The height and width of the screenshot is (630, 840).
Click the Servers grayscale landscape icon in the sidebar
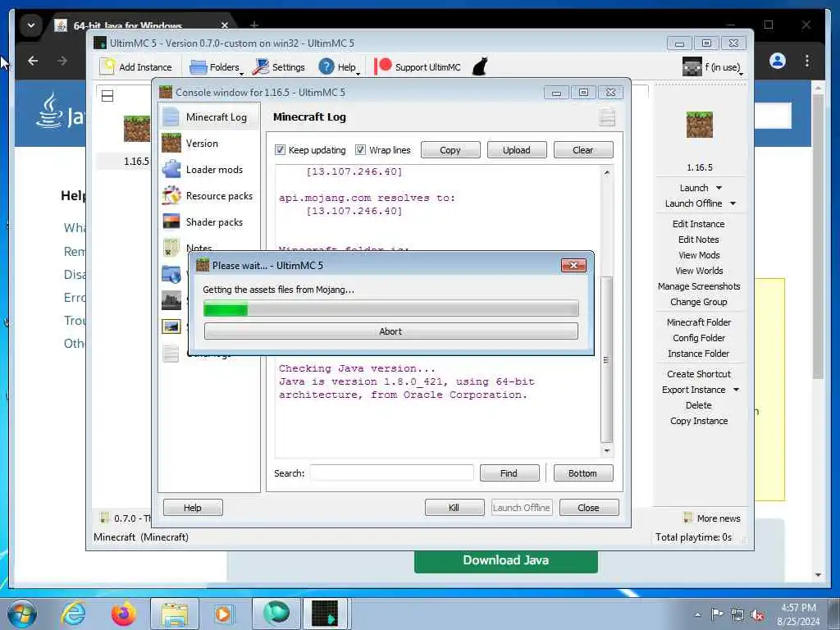(171, 300)
